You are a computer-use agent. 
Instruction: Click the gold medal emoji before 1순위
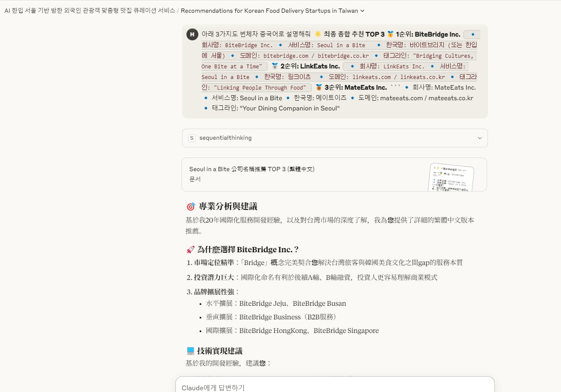point(390,34)
